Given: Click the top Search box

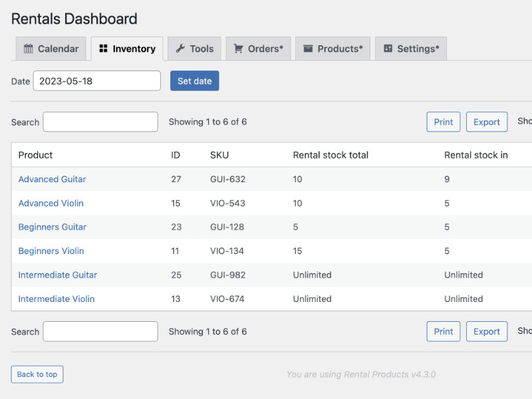Looking at the screenshot, I should (100, 122).
